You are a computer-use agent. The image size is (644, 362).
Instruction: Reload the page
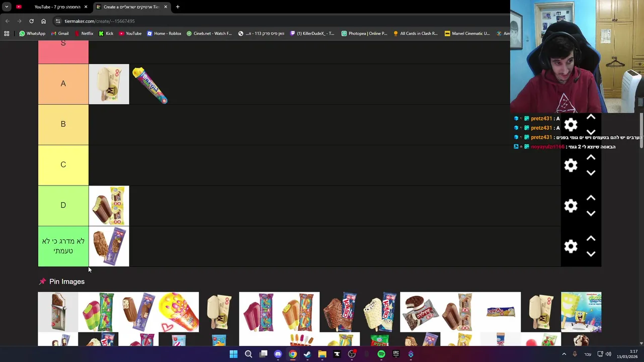point(31,21)
